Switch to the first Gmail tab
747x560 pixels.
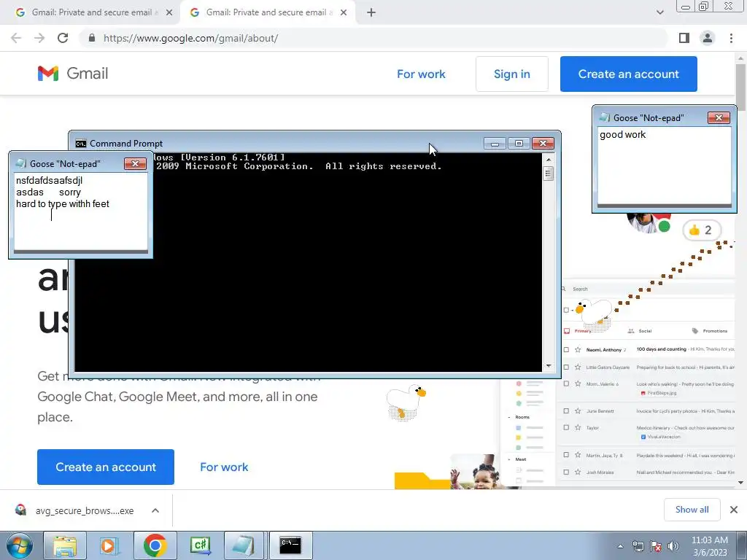coord(90,13)
